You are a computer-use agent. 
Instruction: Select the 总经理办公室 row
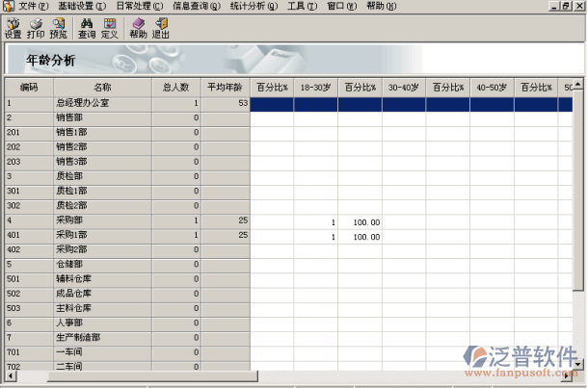[x=81, y=102]
